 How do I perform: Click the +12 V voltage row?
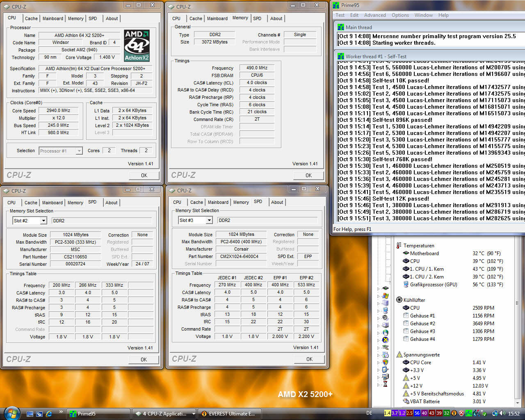[x=445, y=386]
